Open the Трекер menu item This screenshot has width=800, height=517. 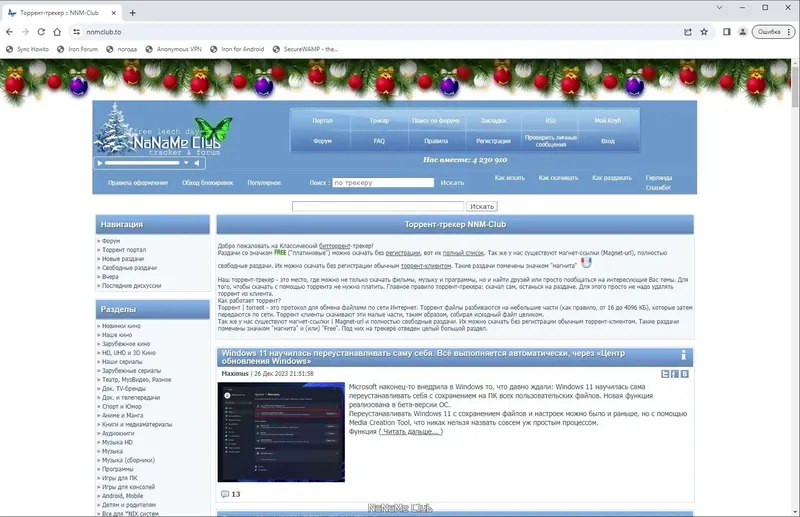click(379, 120)
